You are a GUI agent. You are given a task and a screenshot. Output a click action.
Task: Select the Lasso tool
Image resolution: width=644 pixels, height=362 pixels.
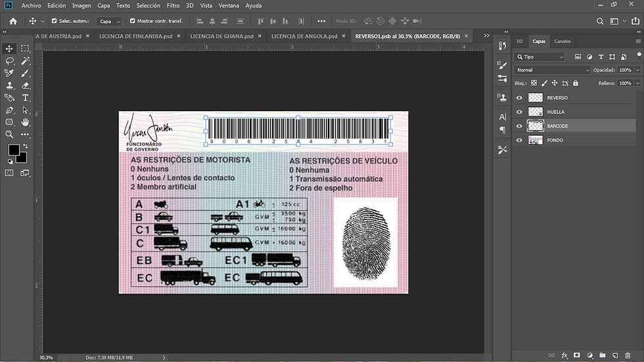[x=9, y=61]
